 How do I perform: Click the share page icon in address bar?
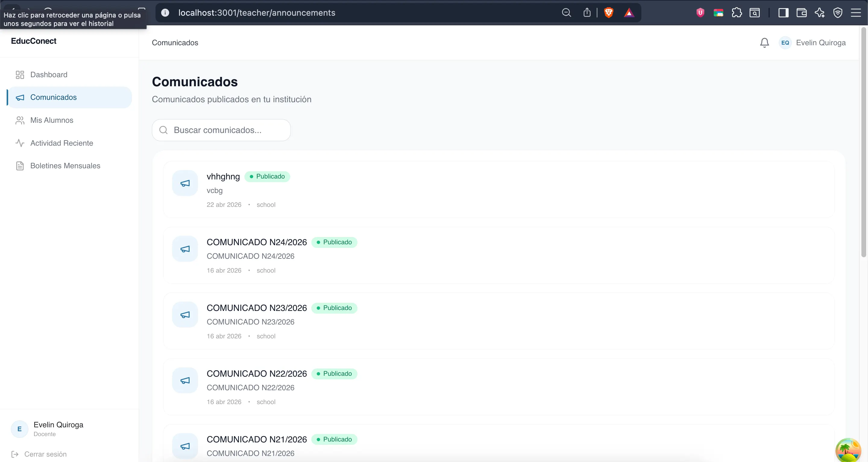(x=587, y=13)
